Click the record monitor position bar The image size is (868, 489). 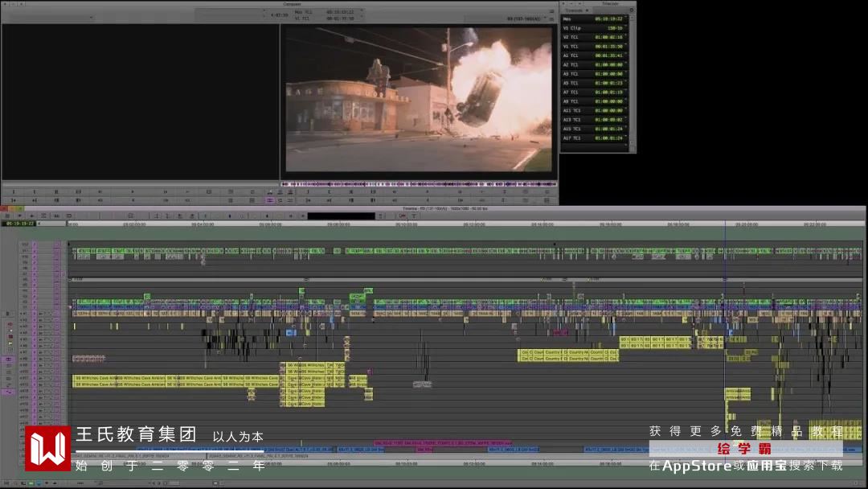[419, 184]
